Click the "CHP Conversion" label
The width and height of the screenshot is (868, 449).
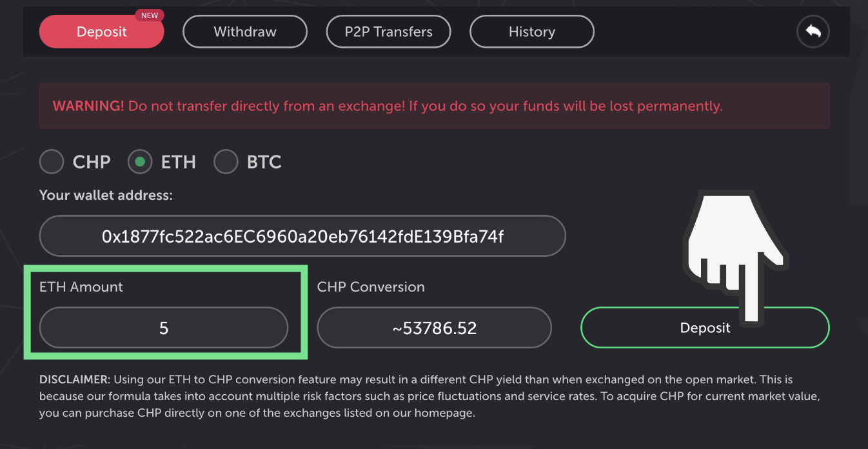(371, 287)
